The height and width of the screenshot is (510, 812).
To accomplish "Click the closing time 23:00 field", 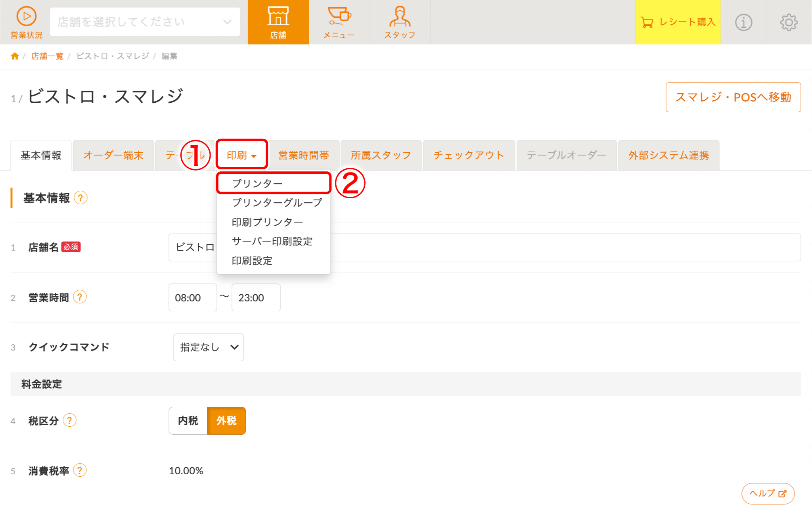I will coord(256,297).
